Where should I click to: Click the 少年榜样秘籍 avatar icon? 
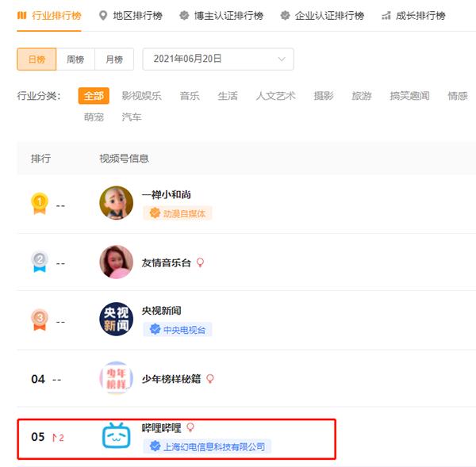(x=116, y=378)
